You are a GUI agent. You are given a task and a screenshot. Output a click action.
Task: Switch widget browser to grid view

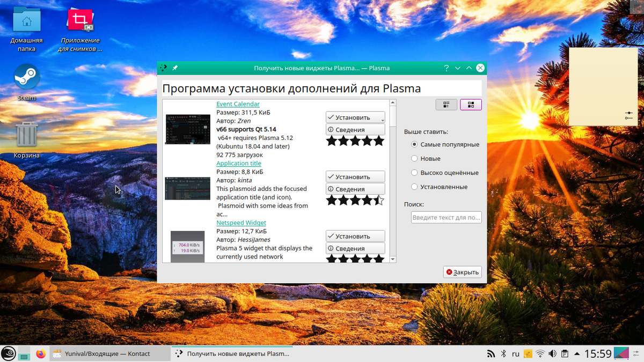[471, 104]
